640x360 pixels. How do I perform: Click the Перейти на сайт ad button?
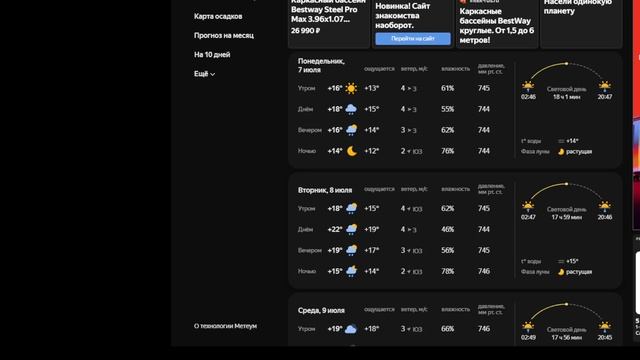tap(413, 39)
